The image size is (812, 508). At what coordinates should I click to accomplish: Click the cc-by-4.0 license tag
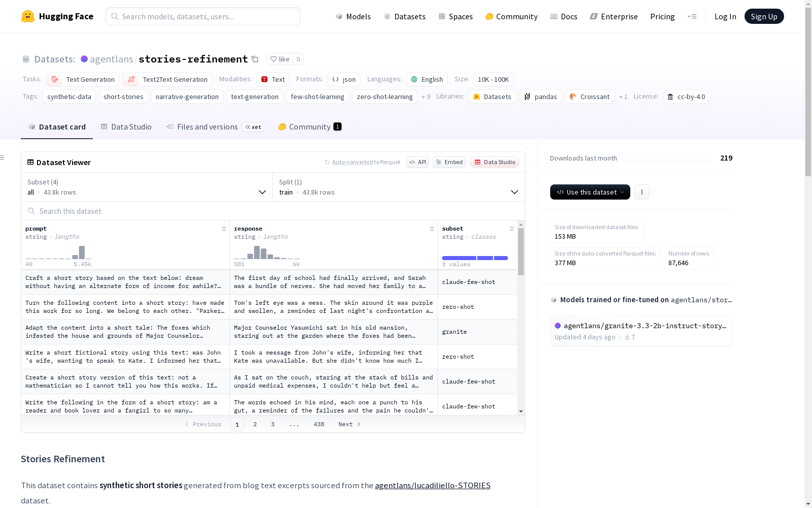pos(686,97)
